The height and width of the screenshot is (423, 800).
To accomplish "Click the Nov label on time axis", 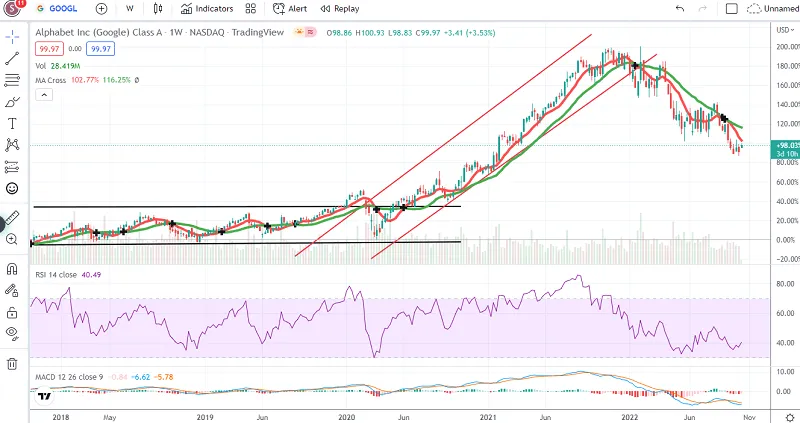I will tap(749, 417).
